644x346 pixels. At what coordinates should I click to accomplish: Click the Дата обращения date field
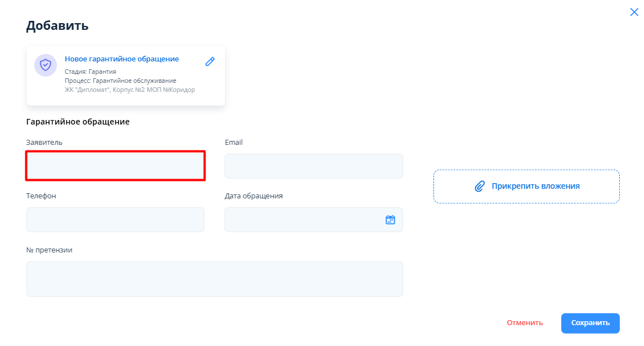pos(304,220)
